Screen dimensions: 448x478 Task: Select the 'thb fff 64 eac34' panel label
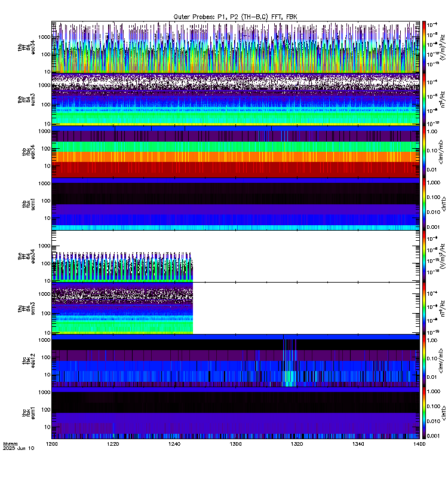[26, 47]
